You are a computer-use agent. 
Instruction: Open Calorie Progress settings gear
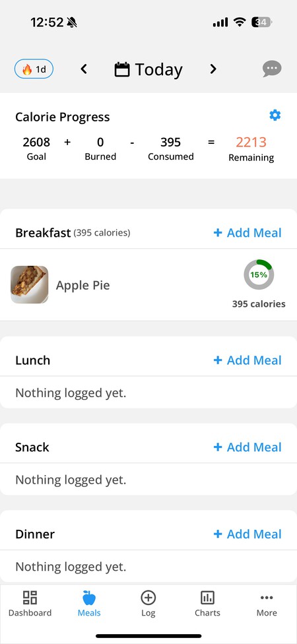pos(275,115)
